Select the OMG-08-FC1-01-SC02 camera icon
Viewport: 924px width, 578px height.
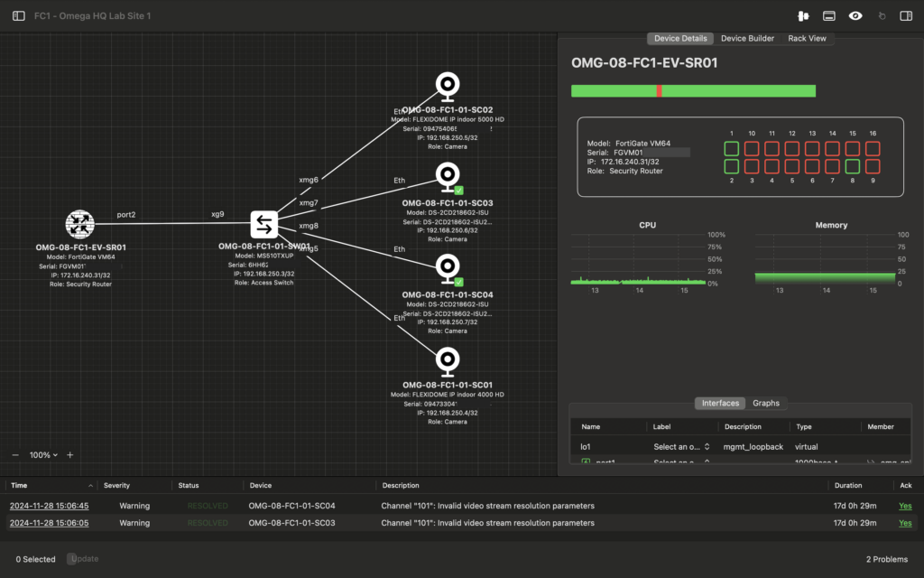click(448, 87)
